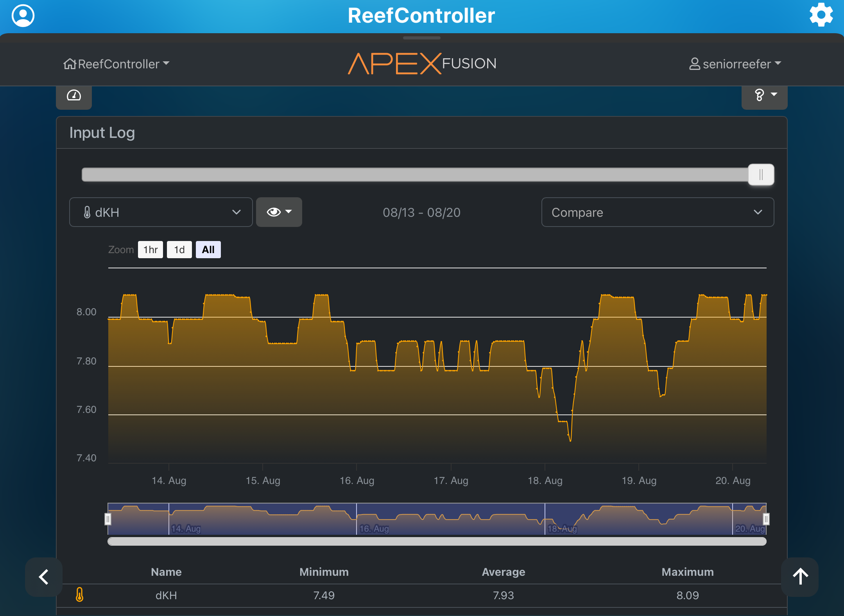This screenshot has width=844, height=616.
Task: Click the chart navigator horizontal scrollbar
Action: pyautogui.click(x=437, y=541)
